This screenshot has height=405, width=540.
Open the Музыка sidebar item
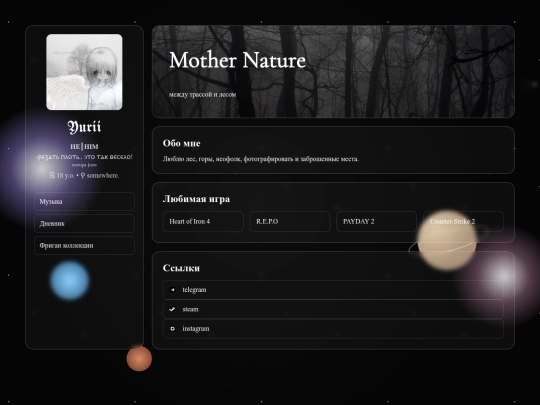coord(84,201)
